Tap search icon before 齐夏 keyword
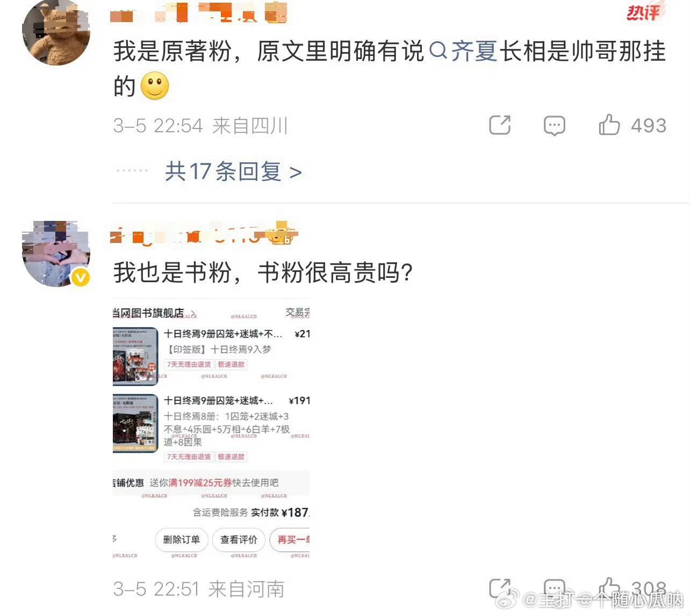690x616 pixels. point(439,51)
